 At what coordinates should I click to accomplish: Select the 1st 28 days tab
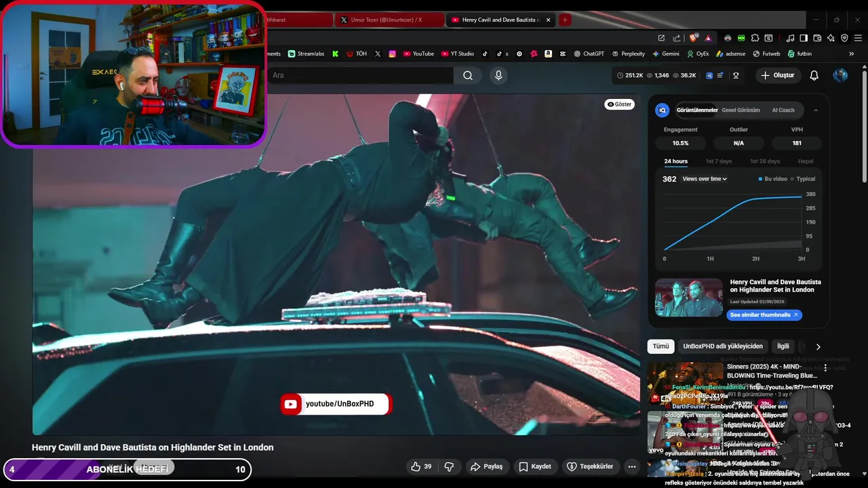click(765, 161)
